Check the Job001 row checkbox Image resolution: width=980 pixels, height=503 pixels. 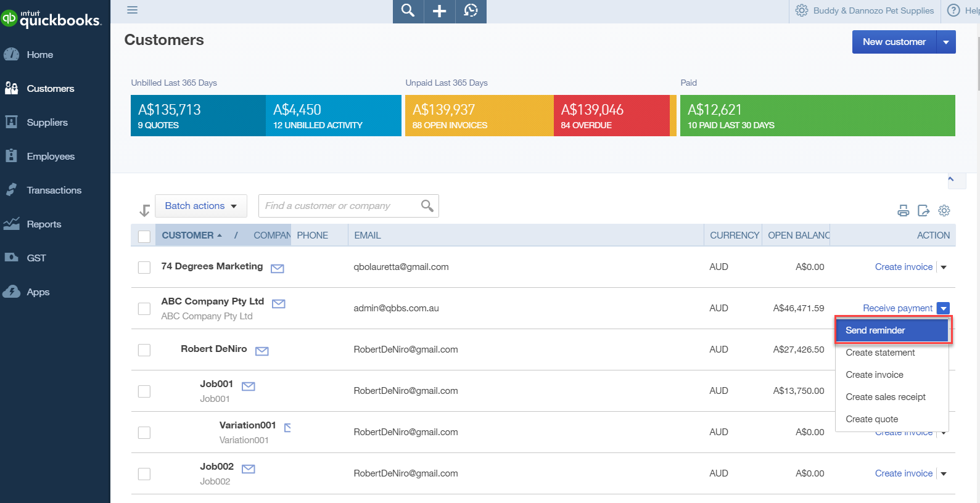[x=144, y=391]
